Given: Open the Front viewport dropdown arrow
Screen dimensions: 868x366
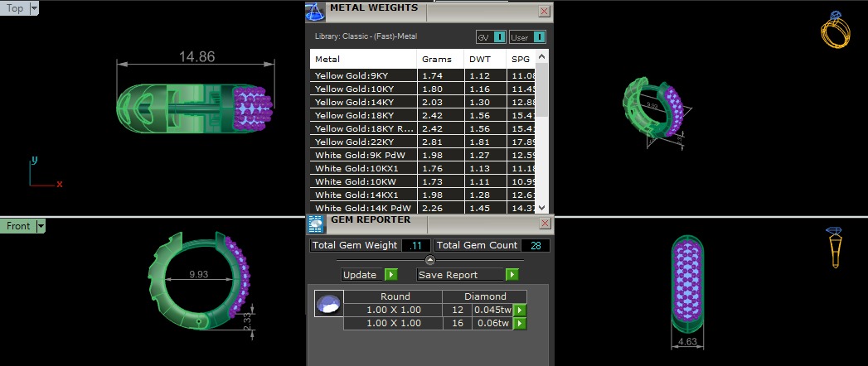Looking at the screenshot, I should (41, 226).
